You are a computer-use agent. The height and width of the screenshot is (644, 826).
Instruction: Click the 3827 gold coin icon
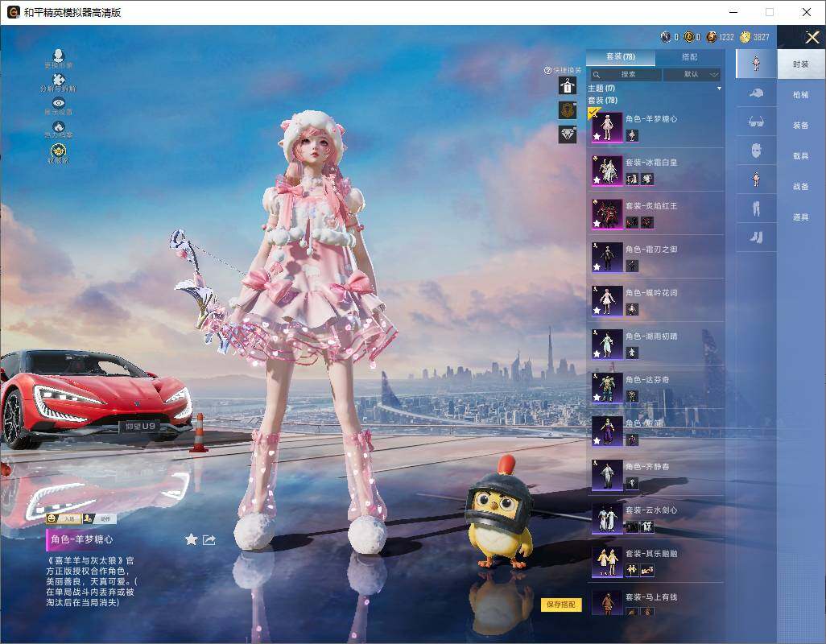tap(745, 37)
